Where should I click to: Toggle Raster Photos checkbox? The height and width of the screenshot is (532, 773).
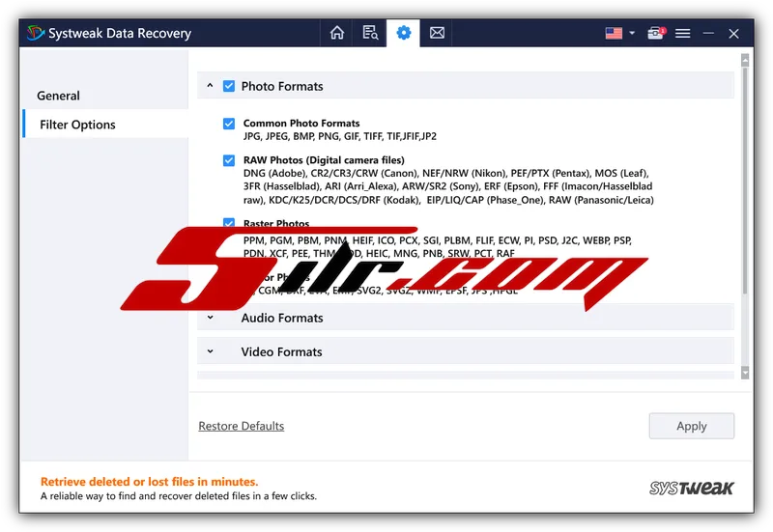229,223
